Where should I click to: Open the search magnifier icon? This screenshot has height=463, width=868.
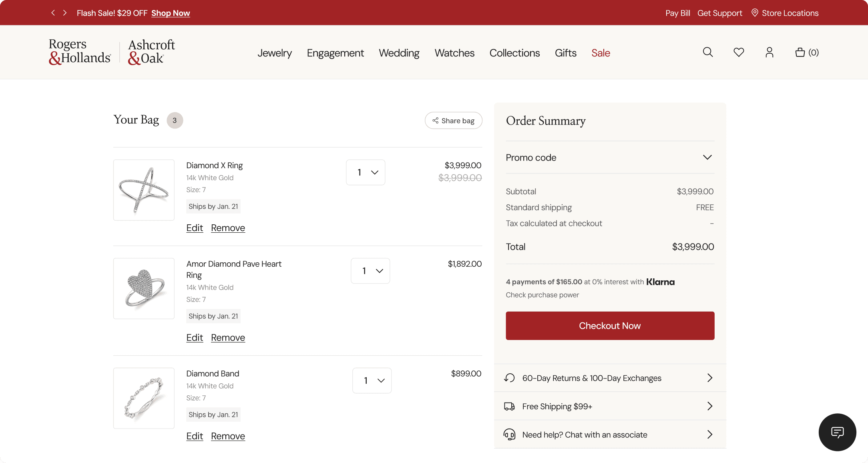708,52
